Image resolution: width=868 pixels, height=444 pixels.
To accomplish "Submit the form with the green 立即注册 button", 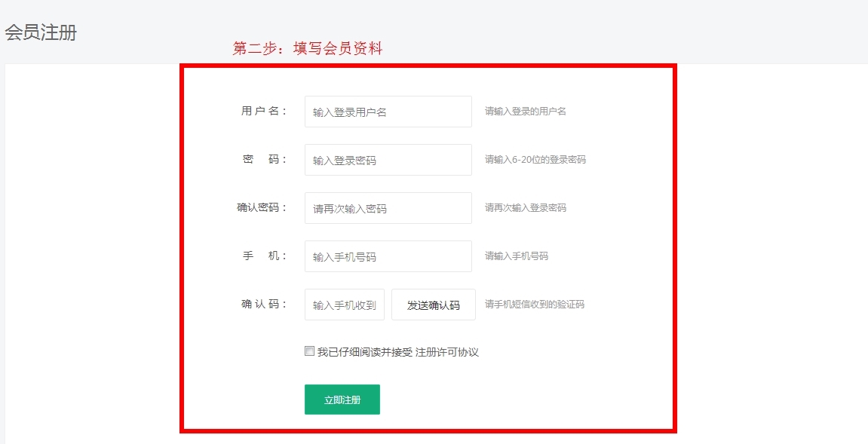I will (x=342, y=400).
